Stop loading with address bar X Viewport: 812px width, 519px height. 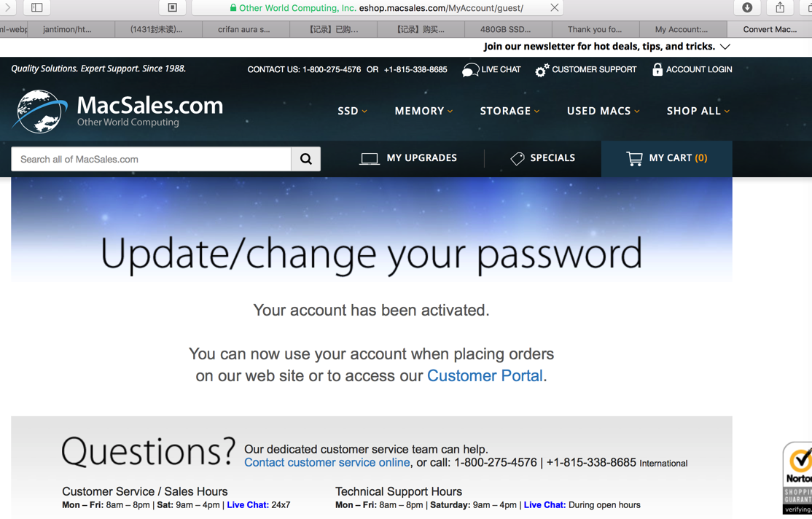(x=554, y=8)
